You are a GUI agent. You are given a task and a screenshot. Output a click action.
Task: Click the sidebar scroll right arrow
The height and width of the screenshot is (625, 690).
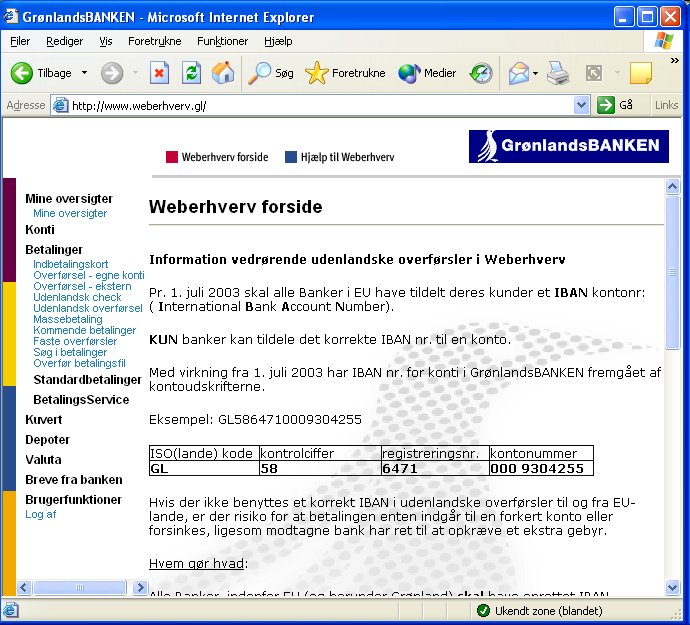140,588
